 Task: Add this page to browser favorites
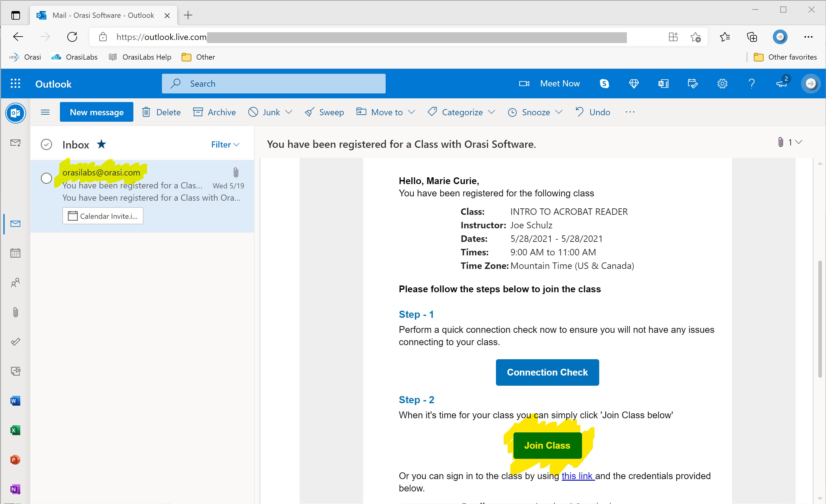pyautogui.click(x=695, y=37)
